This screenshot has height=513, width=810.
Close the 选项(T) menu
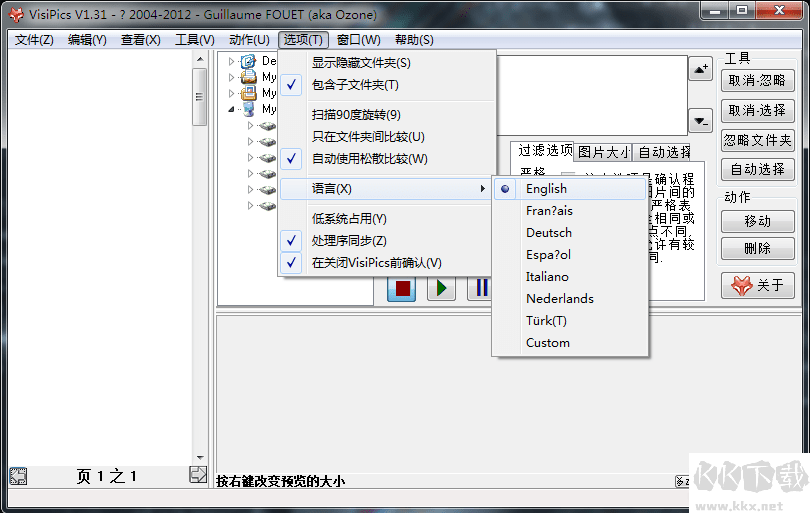click(x=303, y=40)
